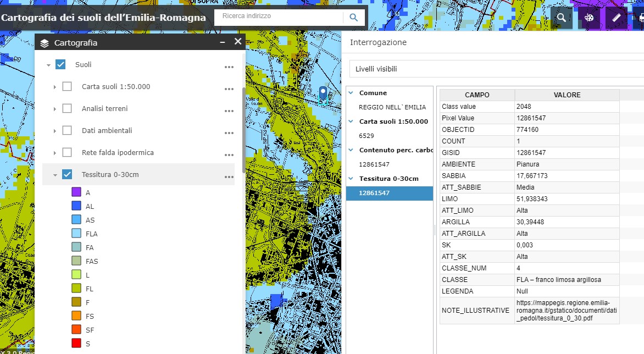Open options menu for Dati ambientali

229,133
